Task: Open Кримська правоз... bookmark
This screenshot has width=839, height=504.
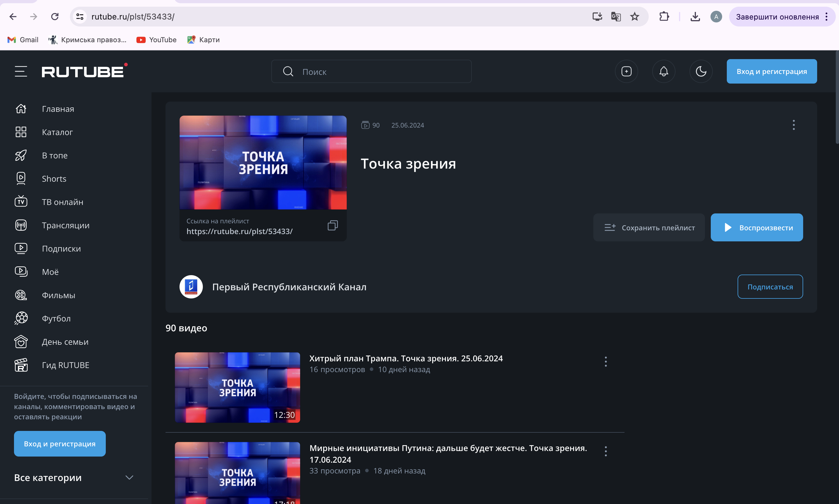Action: 87,40
